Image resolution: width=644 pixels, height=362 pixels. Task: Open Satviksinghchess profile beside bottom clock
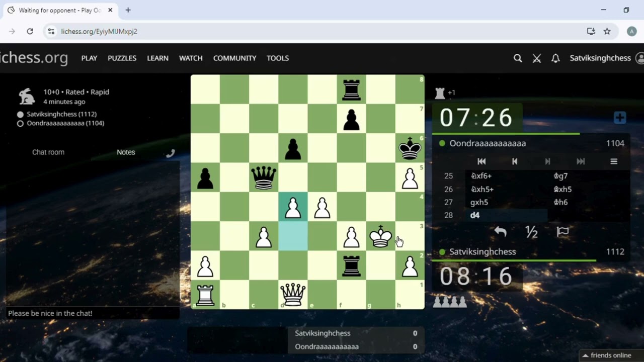482,252
